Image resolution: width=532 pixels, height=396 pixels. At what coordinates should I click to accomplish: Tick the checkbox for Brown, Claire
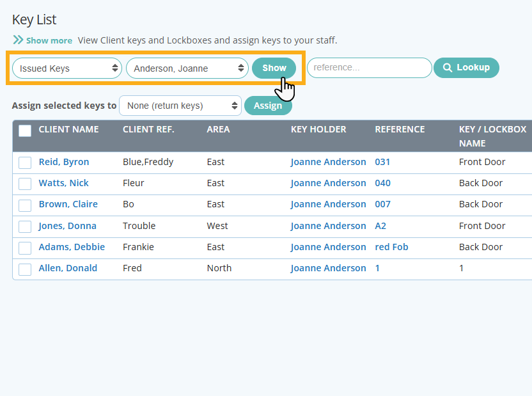click(25, 205)
